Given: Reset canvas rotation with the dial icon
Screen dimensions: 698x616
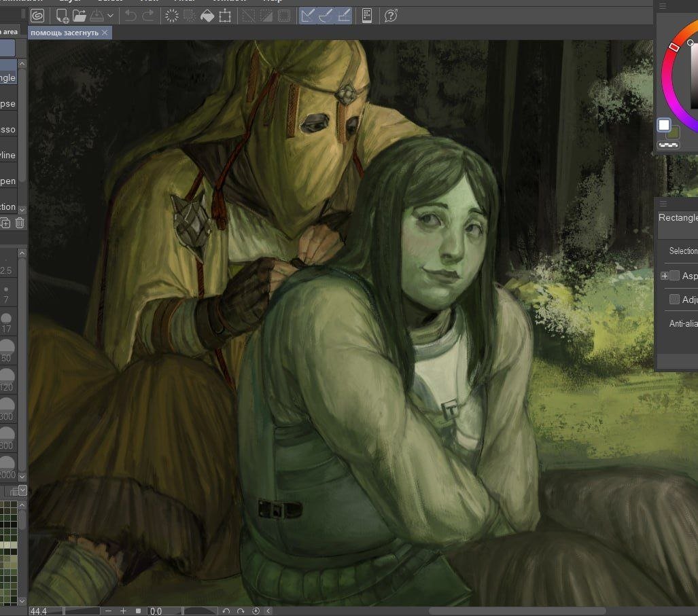Looking at the screenshot, I should point(256,611).
